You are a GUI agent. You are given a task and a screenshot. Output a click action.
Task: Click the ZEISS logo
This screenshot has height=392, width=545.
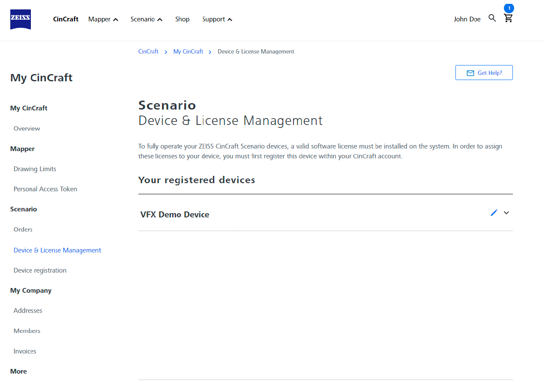point(21,19)
